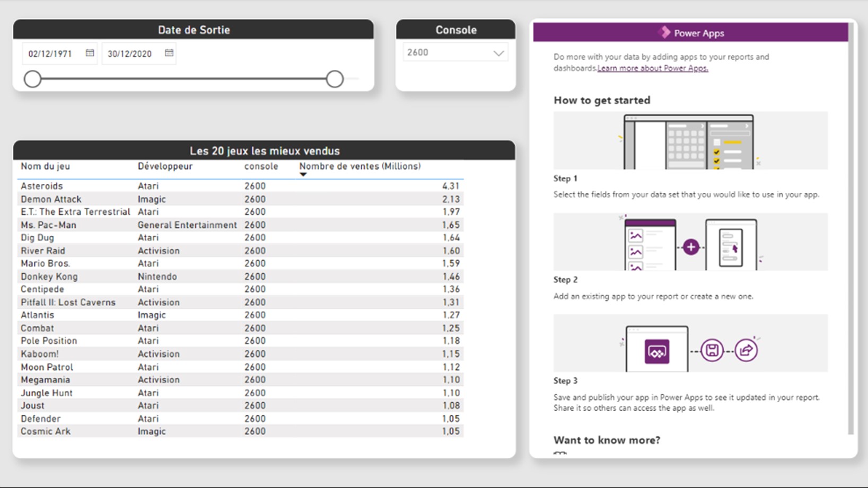Select the Jungle Hunt cell
Viewport: 868px width, 488px height.
point(47,393)
